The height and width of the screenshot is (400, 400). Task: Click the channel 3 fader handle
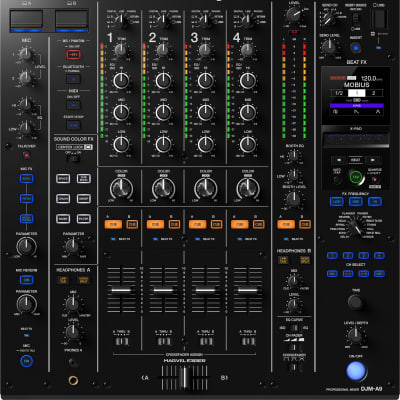pos(205,290)
